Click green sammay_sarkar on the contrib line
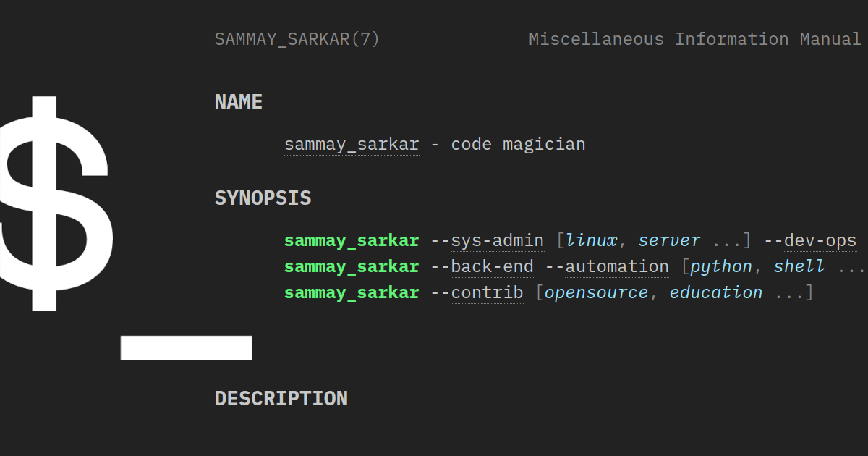This screenshot has height=456, width=868. click(x=352, y=292)
